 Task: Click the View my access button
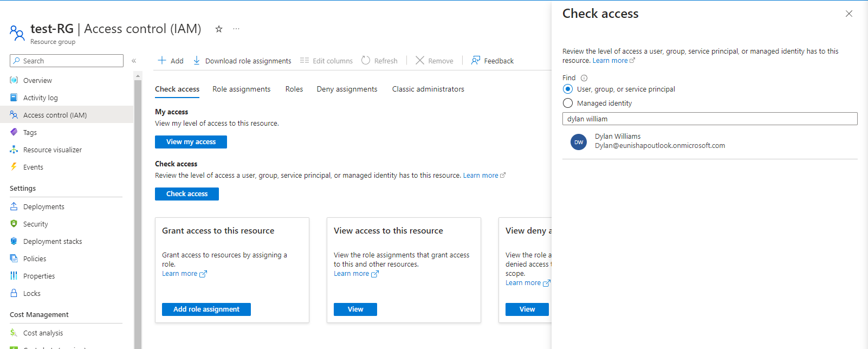pos(191,142)
